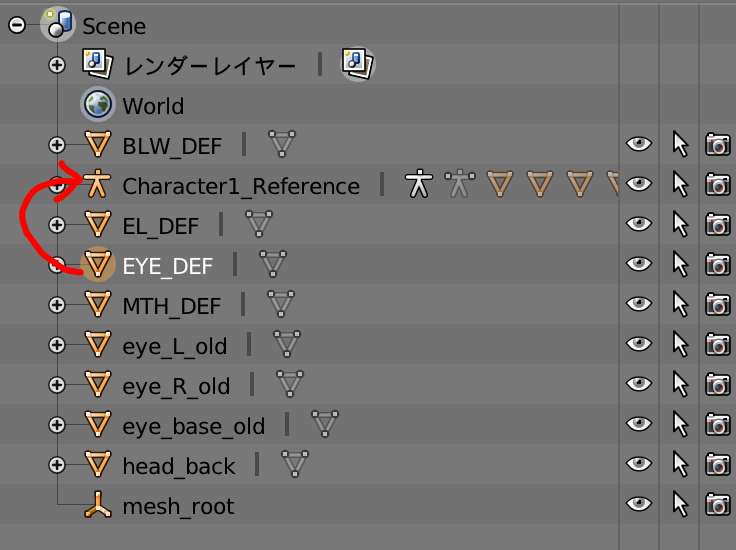Hide the EL_DEF object with the eye icon

click(638, 224)
